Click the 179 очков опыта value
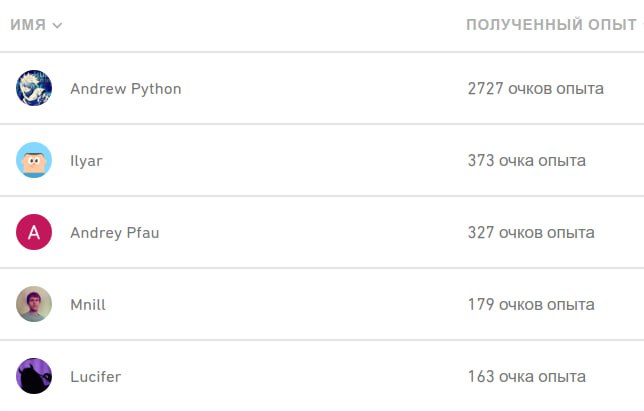The width and height of the screenshot is (644, 411). 531,305
